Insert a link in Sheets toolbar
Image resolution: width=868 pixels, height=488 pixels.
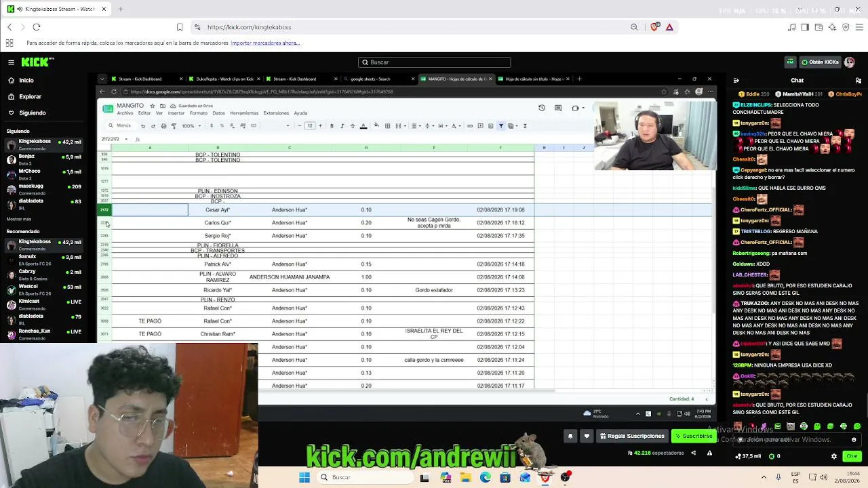tap(470, 126)
